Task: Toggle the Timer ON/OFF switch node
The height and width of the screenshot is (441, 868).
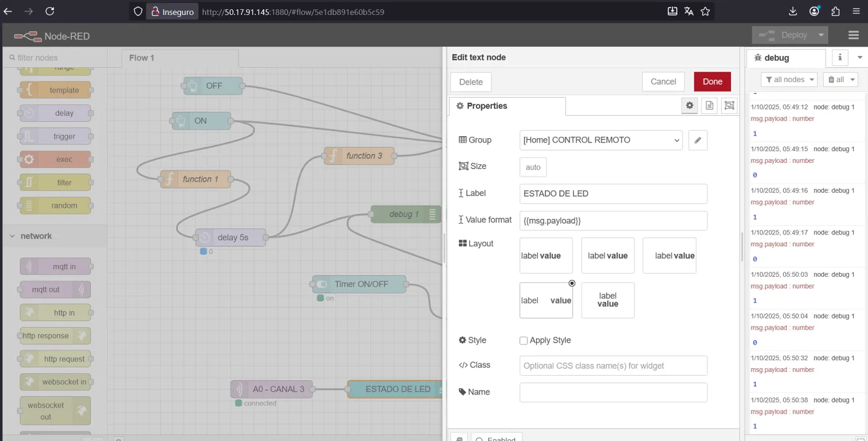Action: [x=321, y=284]
